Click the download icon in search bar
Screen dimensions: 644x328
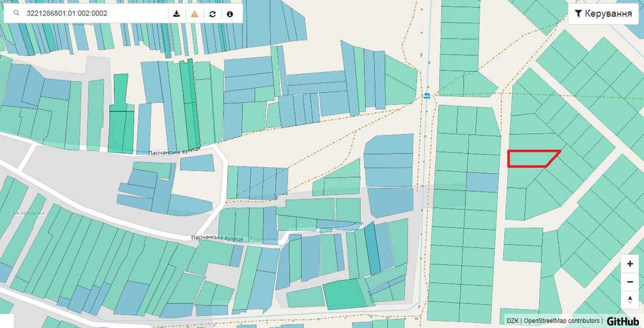(x=176, y=14)
